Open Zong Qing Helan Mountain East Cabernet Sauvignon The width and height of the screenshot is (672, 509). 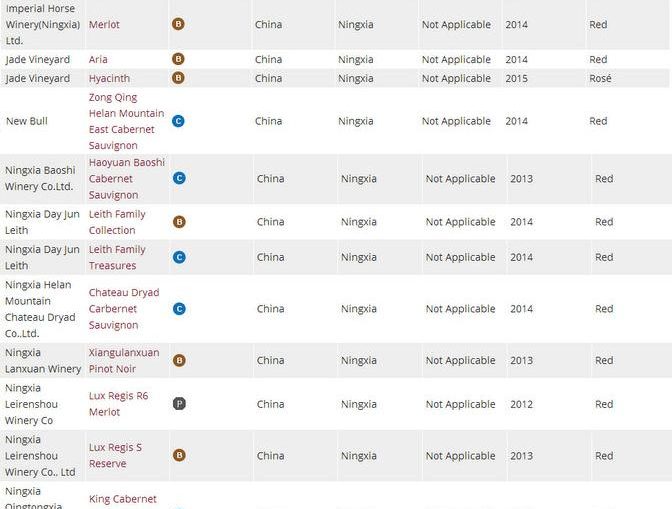(x=126, y=121)
